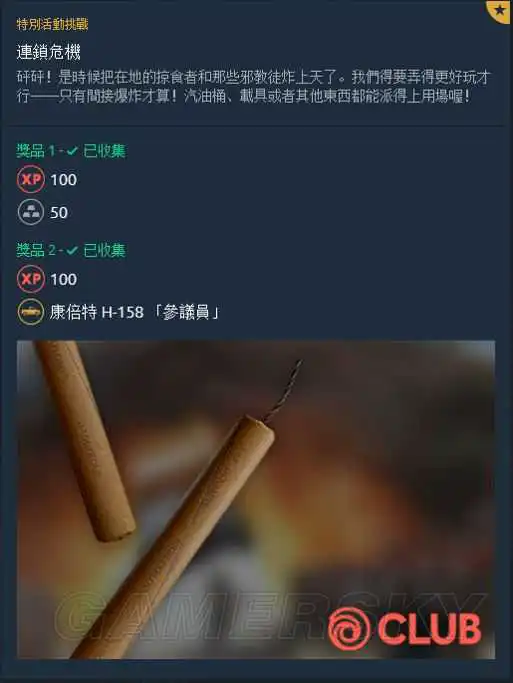The image size is (513, 683).
Task: Click the first 100 XP amount
Action: [64, 179]
